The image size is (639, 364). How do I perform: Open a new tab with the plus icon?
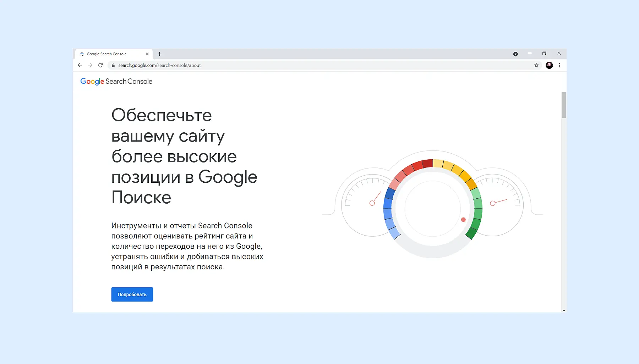pos(159,54)
